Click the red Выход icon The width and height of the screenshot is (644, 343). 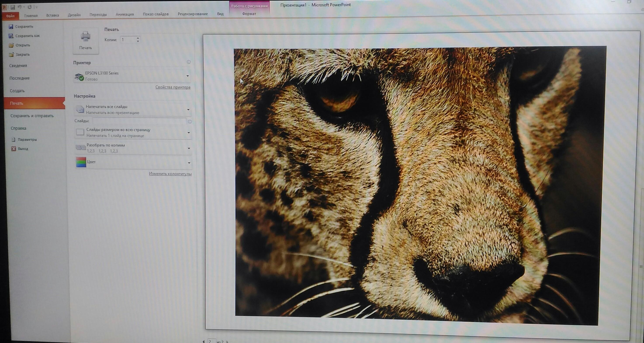[x=14, y=149]
